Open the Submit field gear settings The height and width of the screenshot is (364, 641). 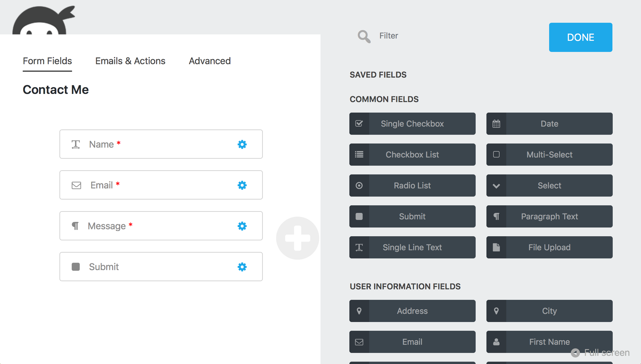point(242,267)
